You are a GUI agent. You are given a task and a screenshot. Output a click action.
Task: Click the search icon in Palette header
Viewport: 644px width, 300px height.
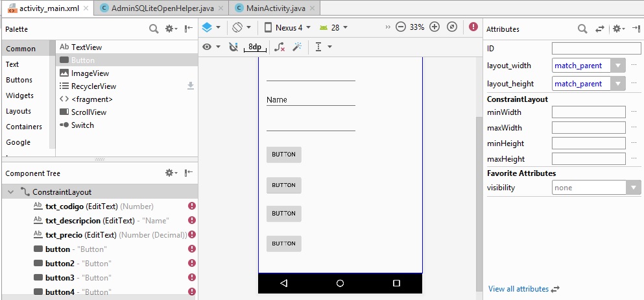point(154,29)
